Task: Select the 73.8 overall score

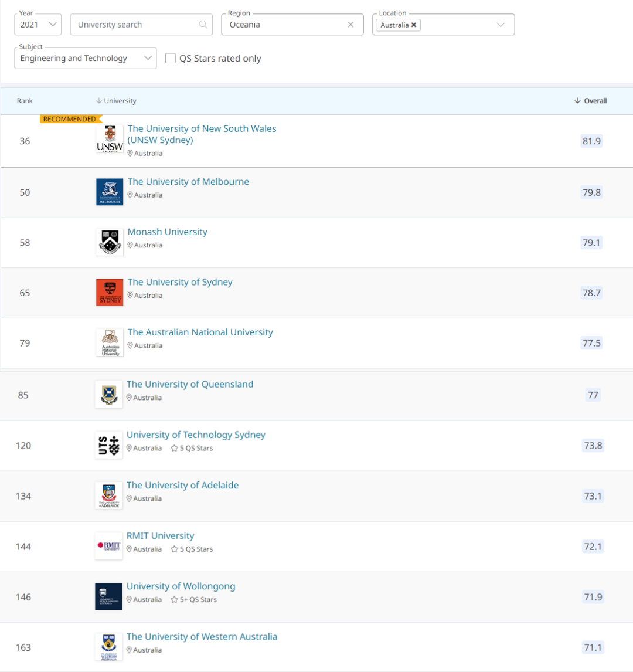Action: [x=593, y=445]
